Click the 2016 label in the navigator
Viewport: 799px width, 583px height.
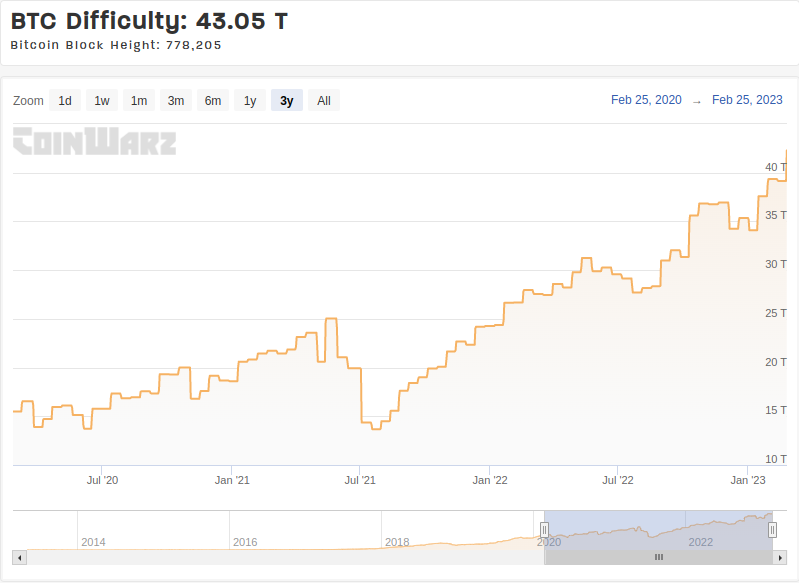[245, 542]
